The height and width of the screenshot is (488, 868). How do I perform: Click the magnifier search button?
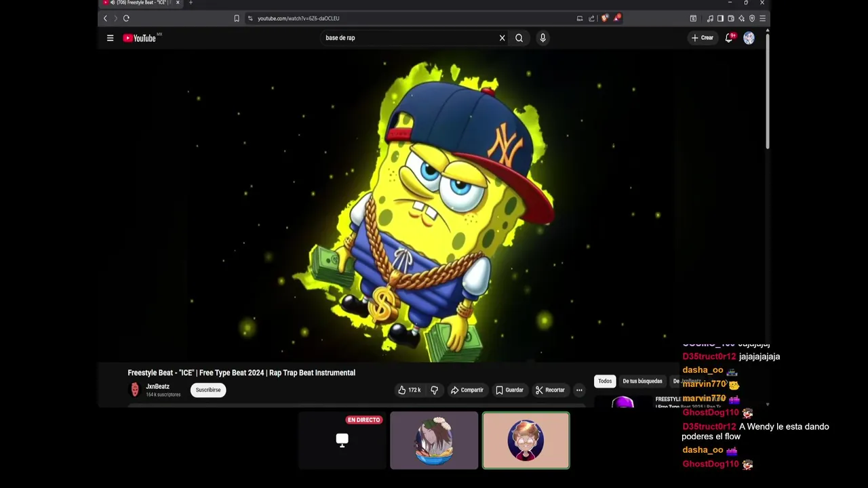[x=519, y=38]
